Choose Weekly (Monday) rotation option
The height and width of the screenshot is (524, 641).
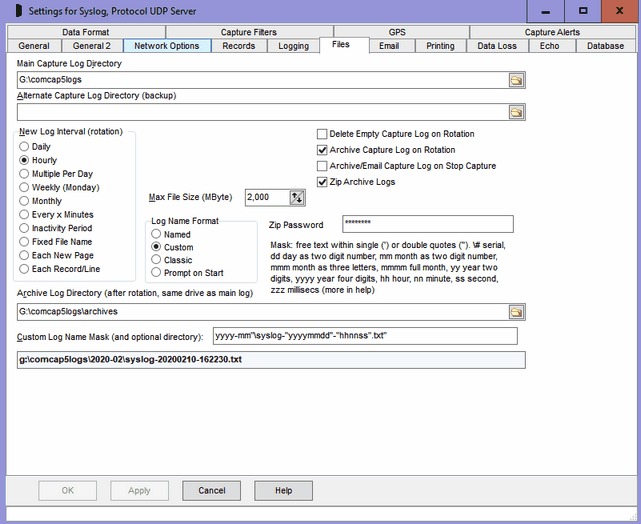pyautogui.click(x=25, y=188)
